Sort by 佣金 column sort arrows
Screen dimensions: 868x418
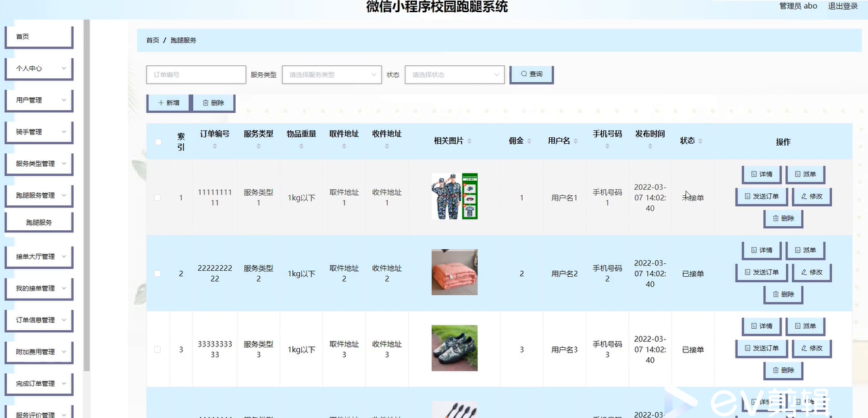tap(530, 141)
